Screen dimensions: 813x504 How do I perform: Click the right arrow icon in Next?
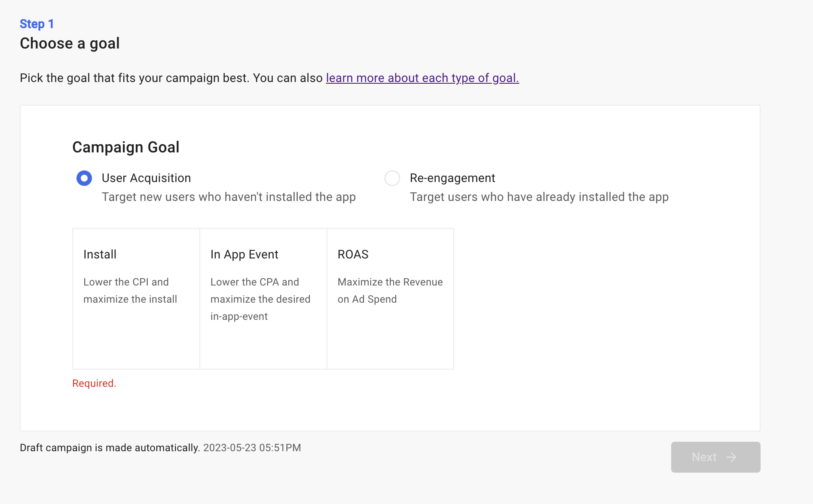pos(731,457)
